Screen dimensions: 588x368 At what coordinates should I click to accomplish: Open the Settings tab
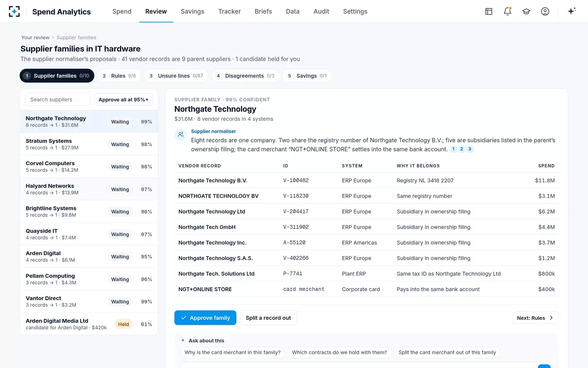tap(355, 11)
